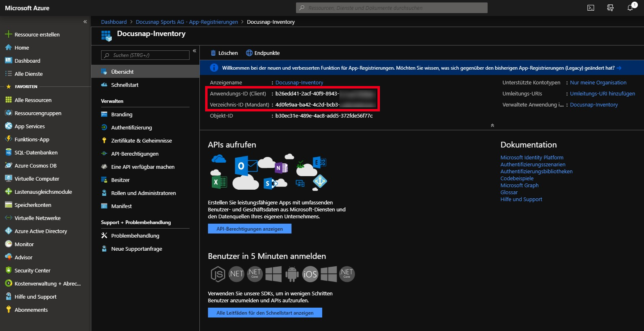The image size is (644, 331).
Task: Open Authentifizierungsbibliotheken link
Action: [x=536, y=171]
